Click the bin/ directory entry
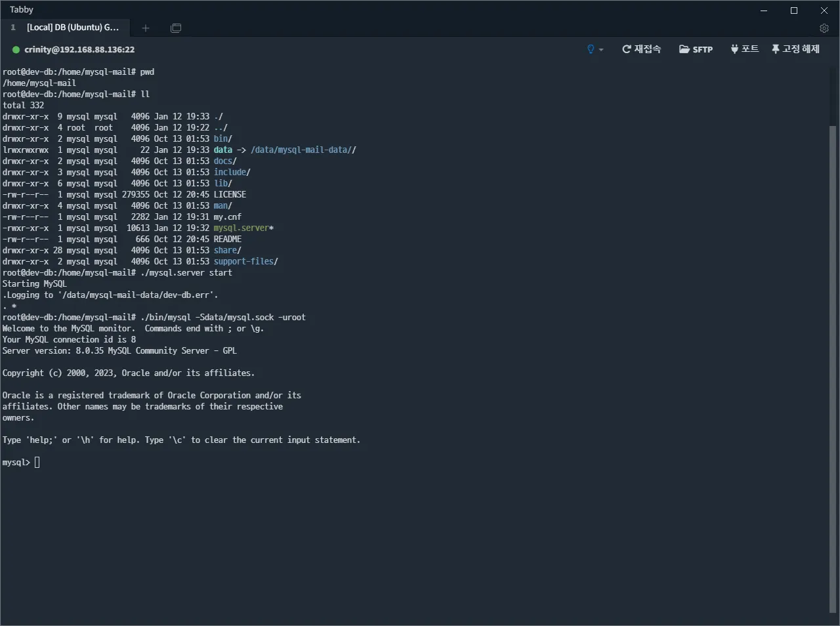Viewport: 840px width, 626px height. click(223, 139)
